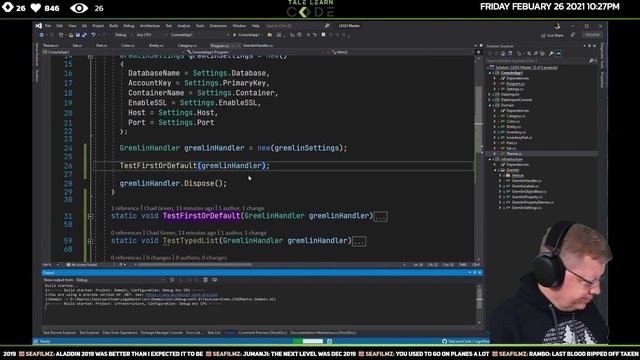Toggle word wrap in Output window
Image resolution: width=640 pixels, height=360 pixels.
point(214,280)
